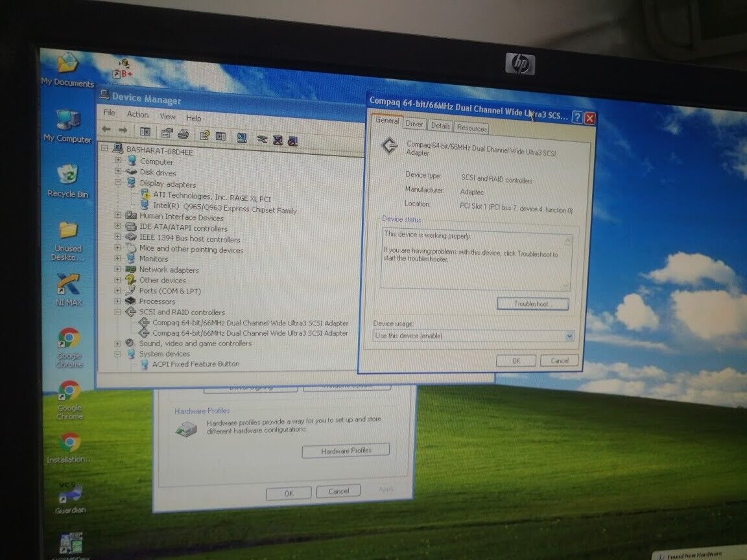Click the context help question mark button in dialog title

[x=577, y=117]
